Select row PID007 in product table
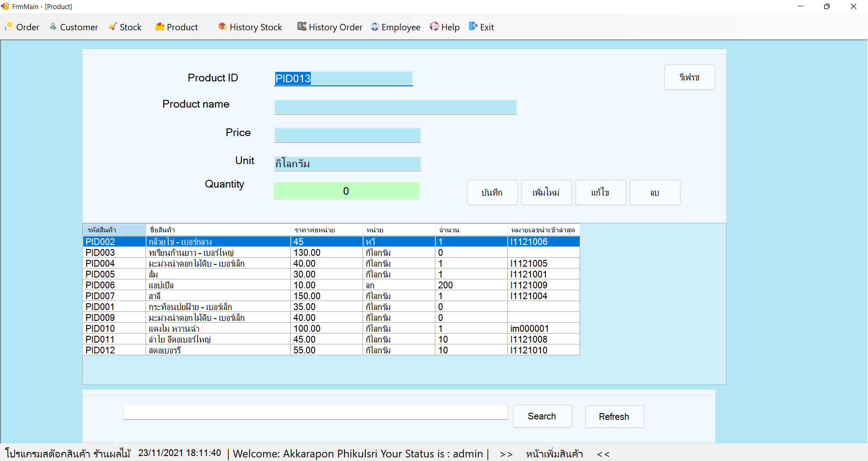Viewport: 868px width, 461px height. point(331,296)
